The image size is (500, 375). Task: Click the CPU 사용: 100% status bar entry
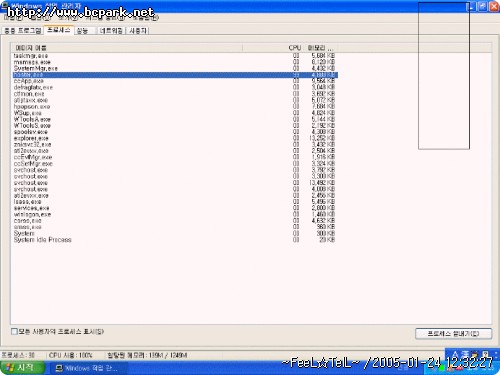pyautogui.click(x=71, y=355)
